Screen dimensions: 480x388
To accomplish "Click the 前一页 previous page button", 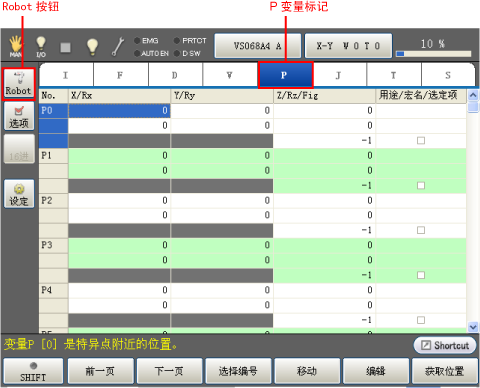I will tap(100, 371).
